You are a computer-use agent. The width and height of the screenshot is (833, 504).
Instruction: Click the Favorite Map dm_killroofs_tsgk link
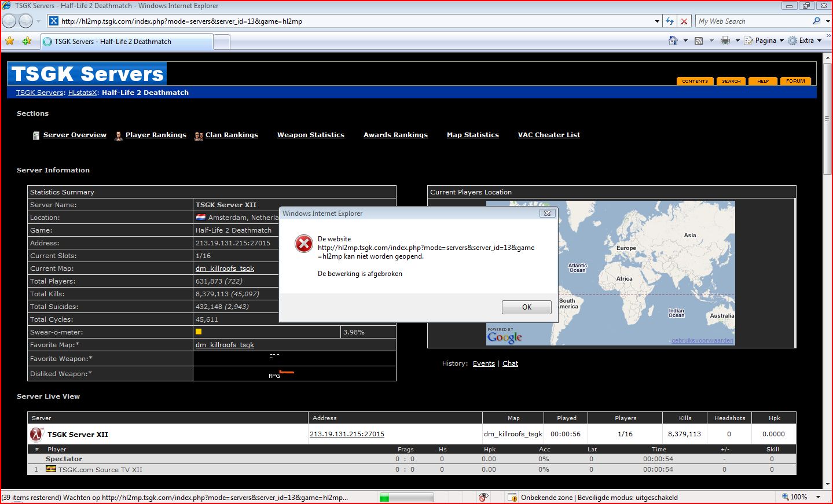(225, 345)
